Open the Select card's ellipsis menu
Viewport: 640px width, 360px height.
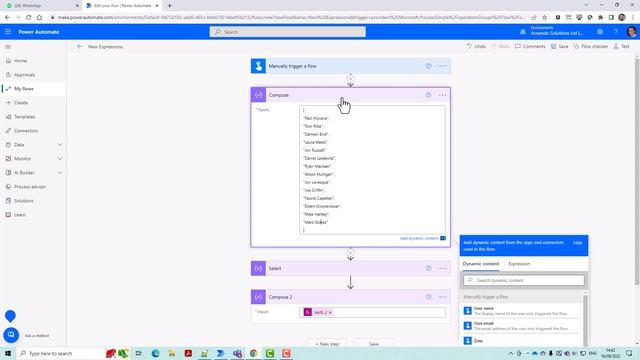442,269
